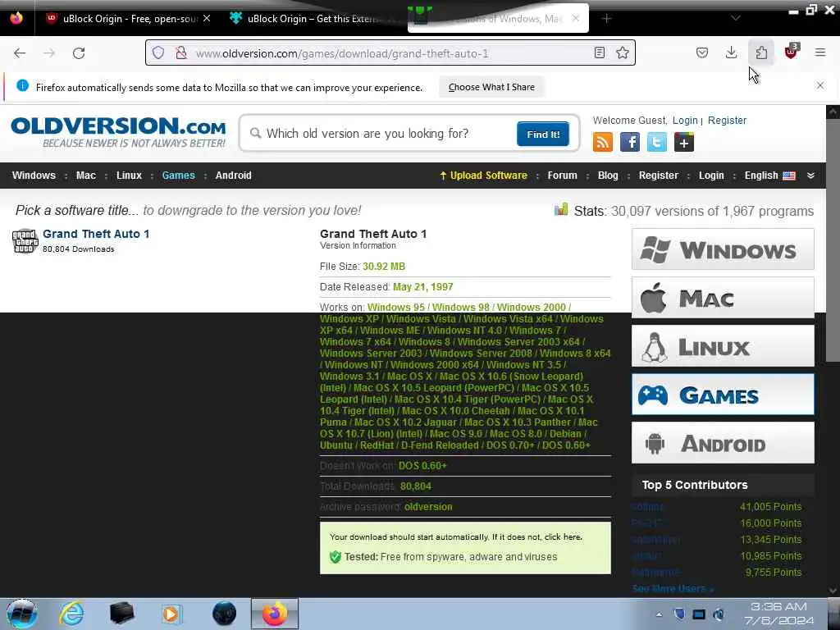The height and width of the screenshot is (630, 840).
Task: Open the Grand Theft Auto 1 title link
Action: pos(96,234)
